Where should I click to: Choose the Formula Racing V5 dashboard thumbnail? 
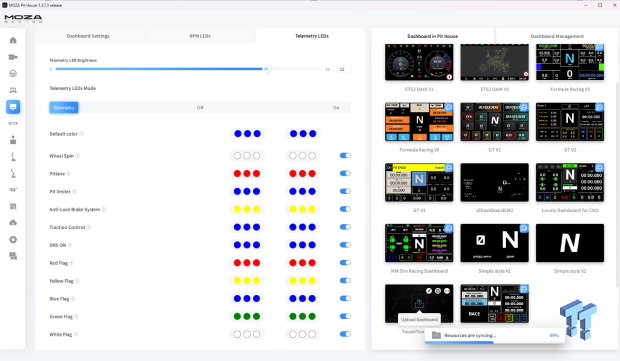click(570, 62)
